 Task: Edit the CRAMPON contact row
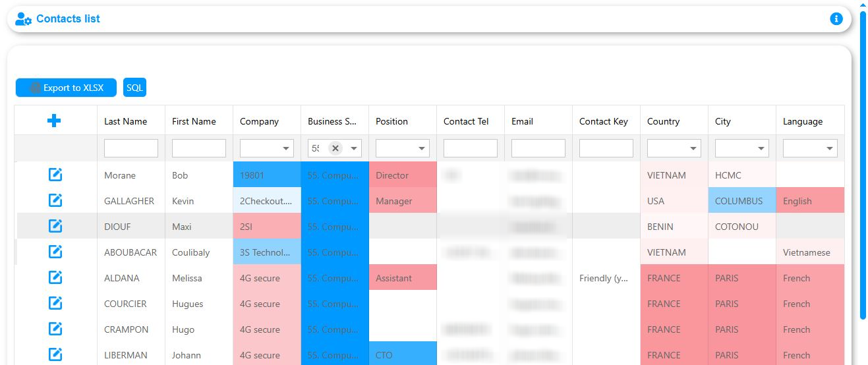point(55,329)
